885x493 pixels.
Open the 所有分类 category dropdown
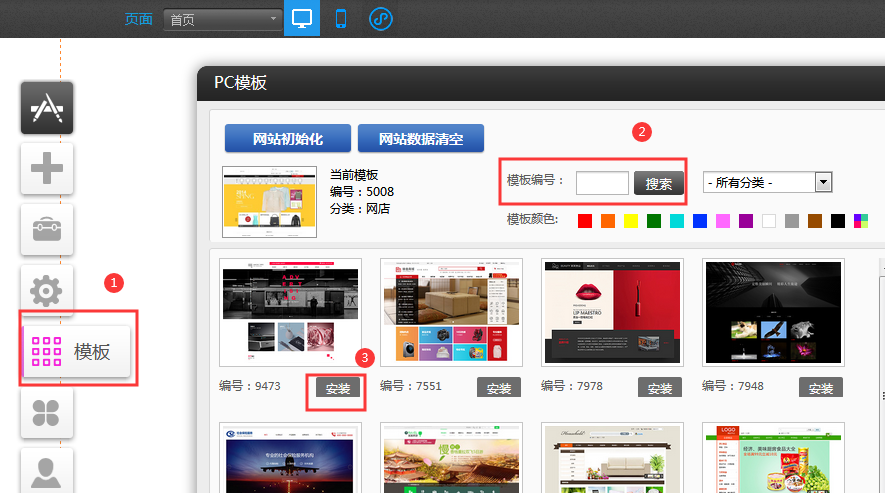768,182
